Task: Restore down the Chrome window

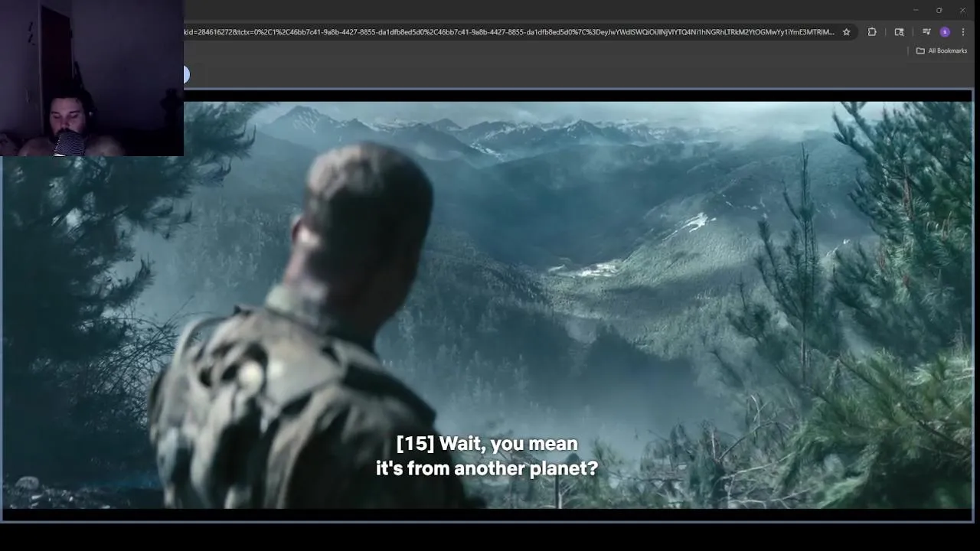Action: [x=939, y=10]
